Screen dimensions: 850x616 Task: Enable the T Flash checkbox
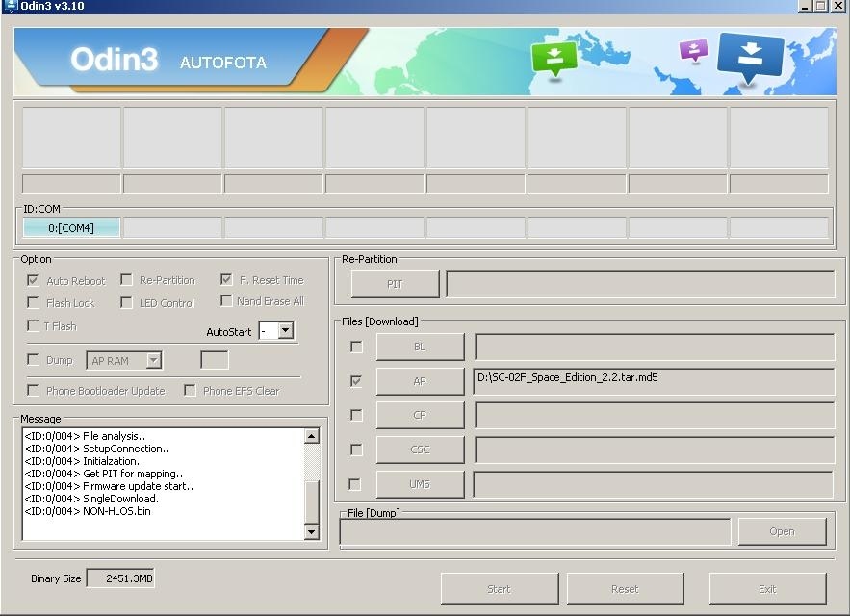coord(33,326)
